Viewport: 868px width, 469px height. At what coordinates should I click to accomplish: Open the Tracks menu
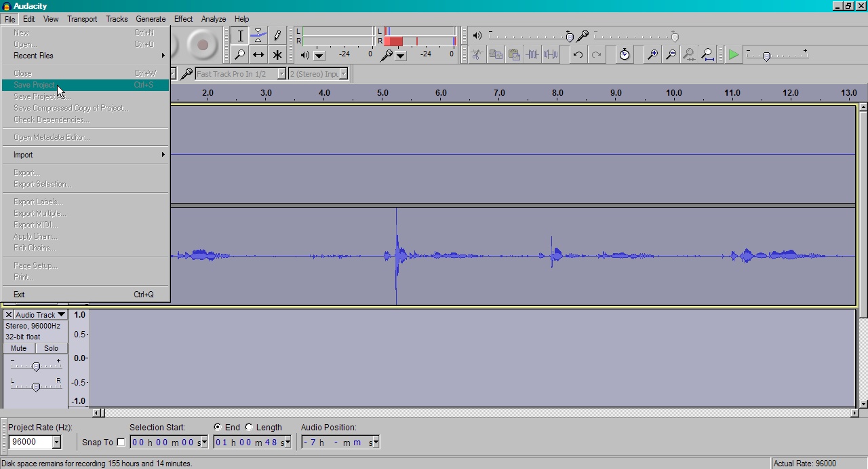pos(117,19)
